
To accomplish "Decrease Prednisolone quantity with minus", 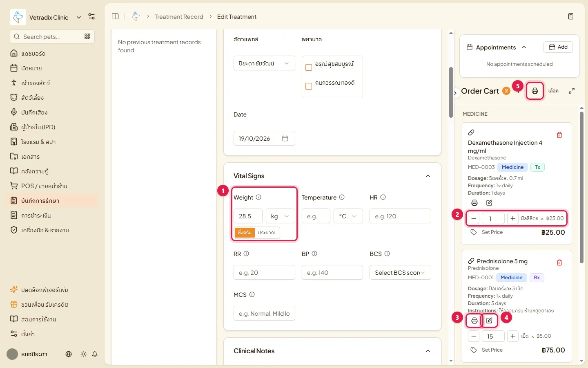I will pyautogui.click(x=474, y=336).
